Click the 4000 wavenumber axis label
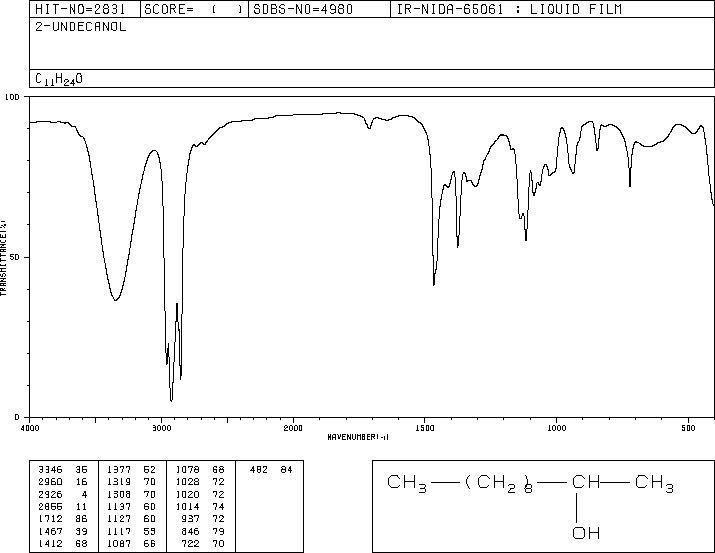Viewport: 715px width, 553px height. click(30, 428)
